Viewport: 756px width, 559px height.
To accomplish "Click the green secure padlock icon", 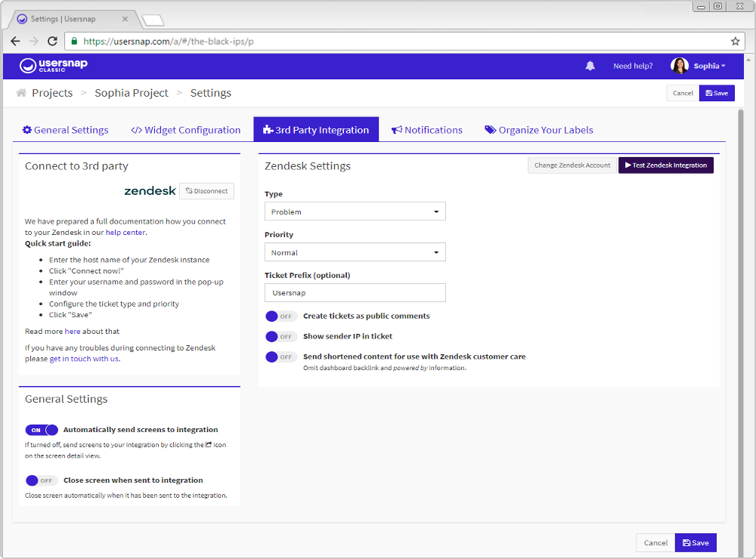I will click(x=74, y=41).
